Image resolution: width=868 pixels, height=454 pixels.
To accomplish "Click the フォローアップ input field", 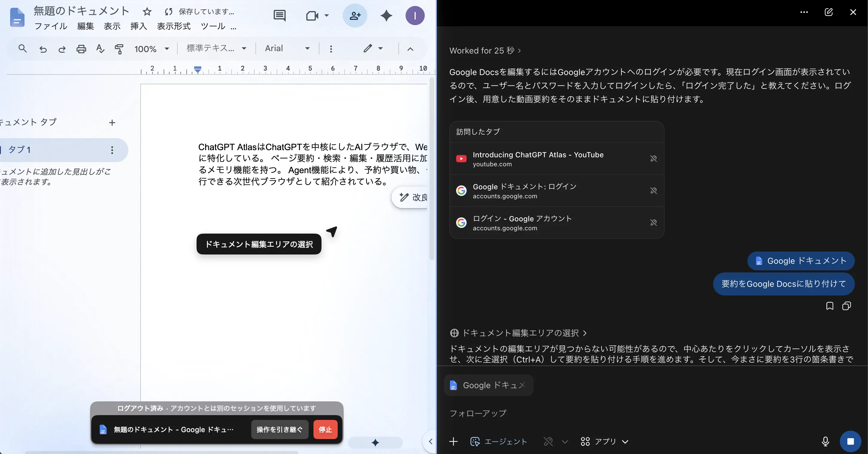I will pos(652,413).
